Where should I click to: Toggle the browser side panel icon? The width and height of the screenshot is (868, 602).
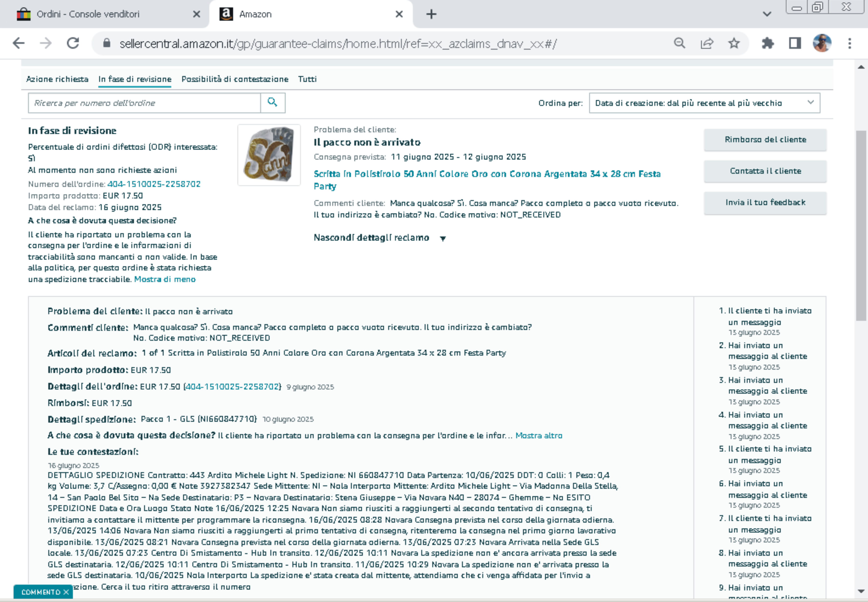click(x=795, y=43)
